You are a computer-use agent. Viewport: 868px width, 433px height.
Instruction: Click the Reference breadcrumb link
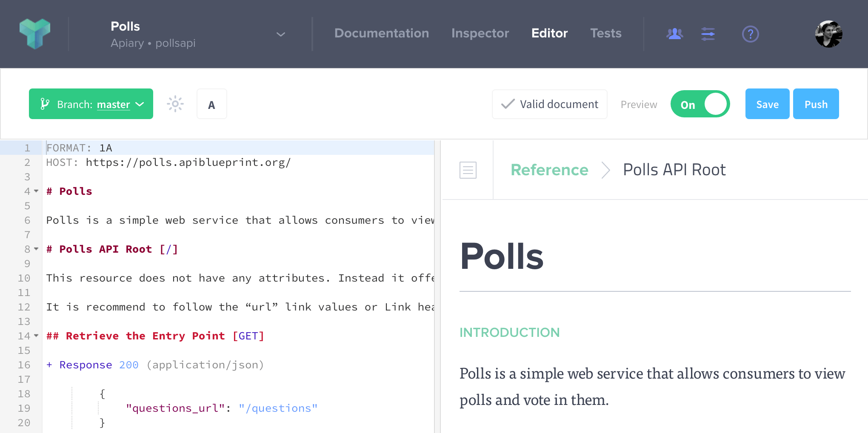(549, 170)
